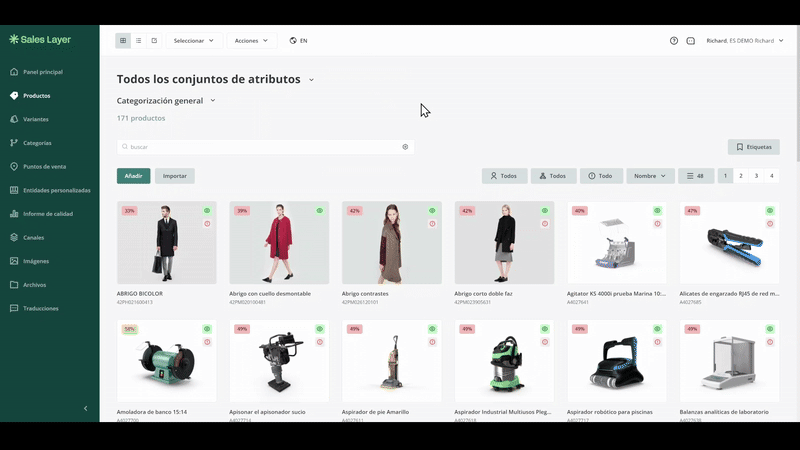
Task: Open the Todos user filter
Action: pos(504,176)
